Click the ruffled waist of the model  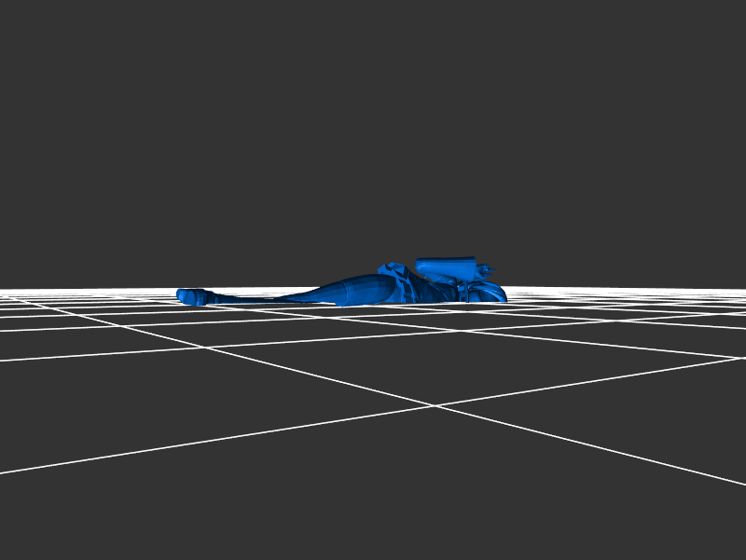coord(394,276)
